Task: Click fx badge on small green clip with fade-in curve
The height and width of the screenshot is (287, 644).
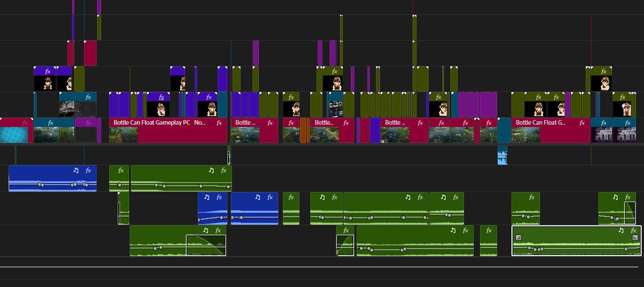Action: tap(345, 230)
